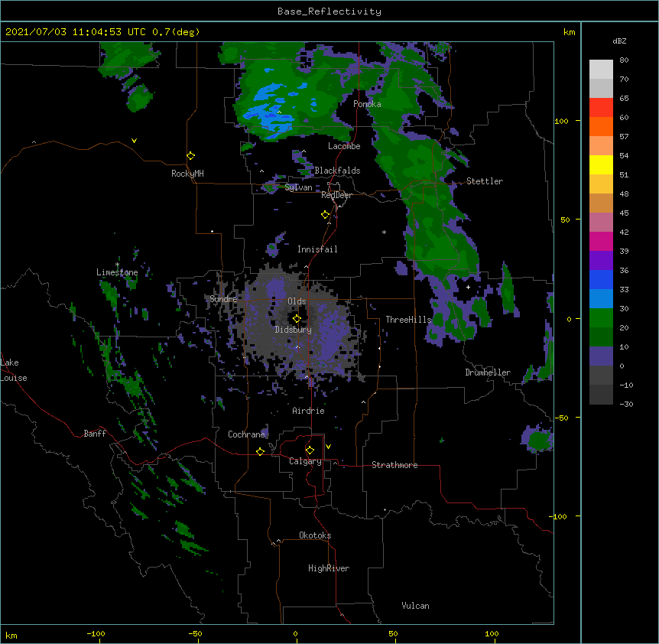The image size is (659, 644).
Task: Click the Airdrie city label
Action: (309, 411)
